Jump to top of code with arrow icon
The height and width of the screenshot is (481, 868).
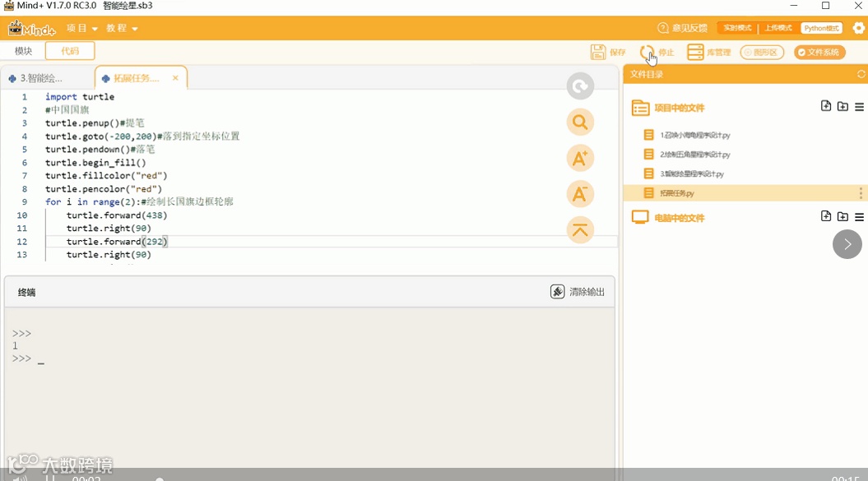(x=580, y=230)
